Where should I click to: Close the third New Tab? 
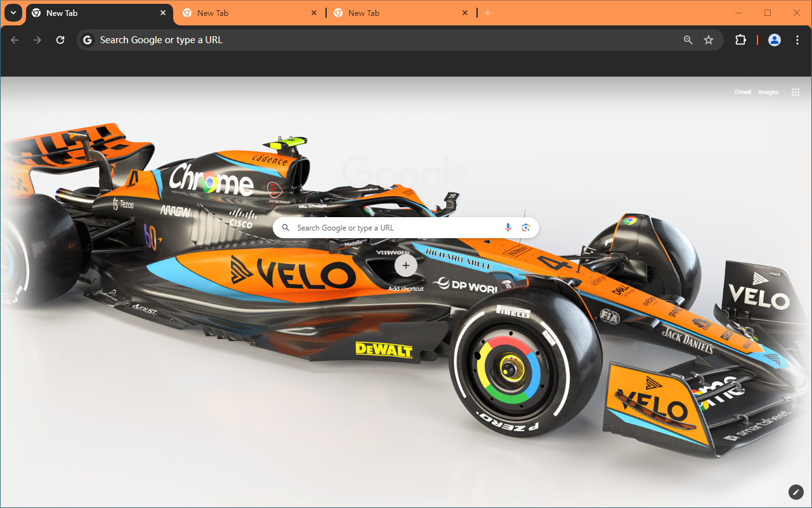point(465,13)
